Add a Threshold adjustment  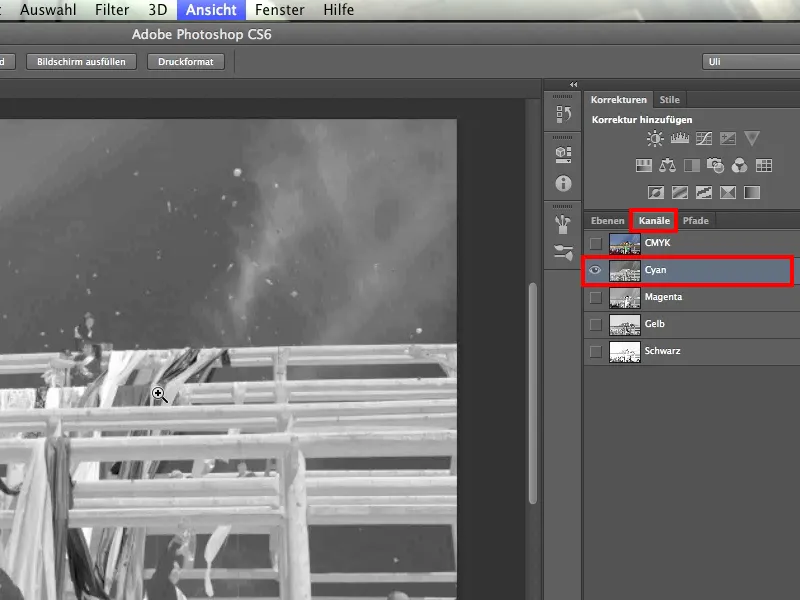tap(704, 192)
